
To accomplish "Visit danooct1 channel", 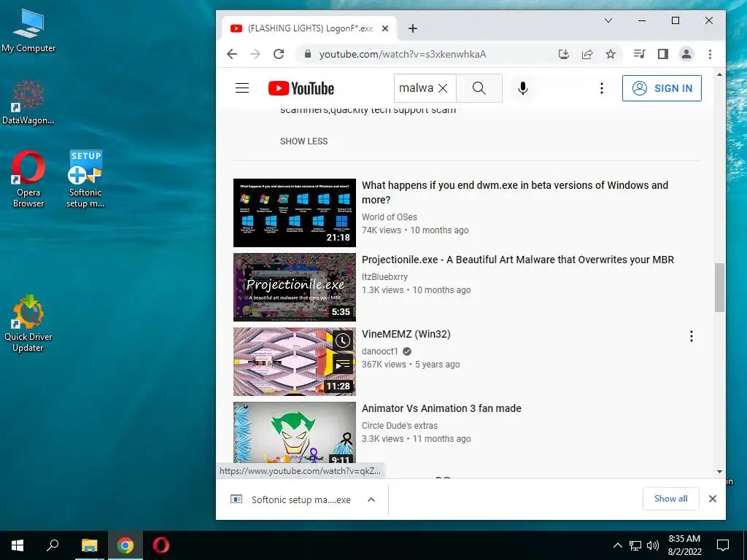I will (x=379, y=351).
